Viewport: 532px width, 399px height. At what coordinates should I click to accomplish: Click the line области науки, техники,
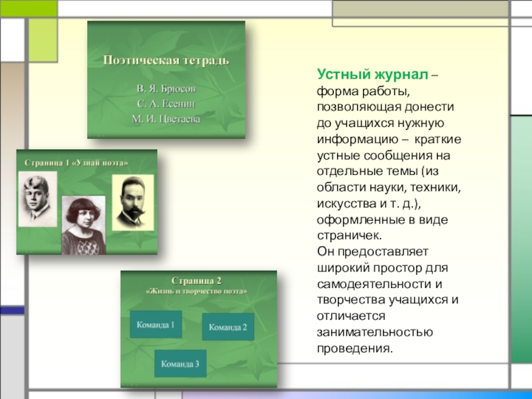(389, 188)
